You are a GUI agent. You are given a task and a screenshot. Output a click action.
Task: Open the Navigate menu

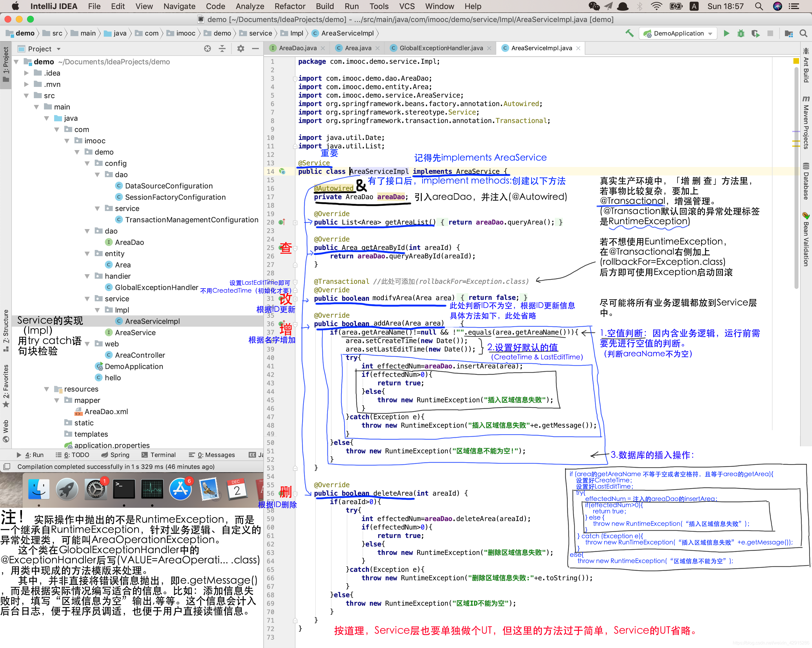pos(179,6)
